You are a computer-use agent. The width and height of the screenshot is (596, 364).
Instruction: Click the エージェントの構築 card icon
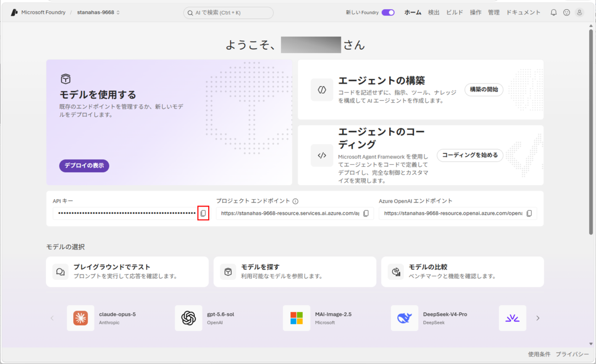pyautogui.click(x=322, y=90)
